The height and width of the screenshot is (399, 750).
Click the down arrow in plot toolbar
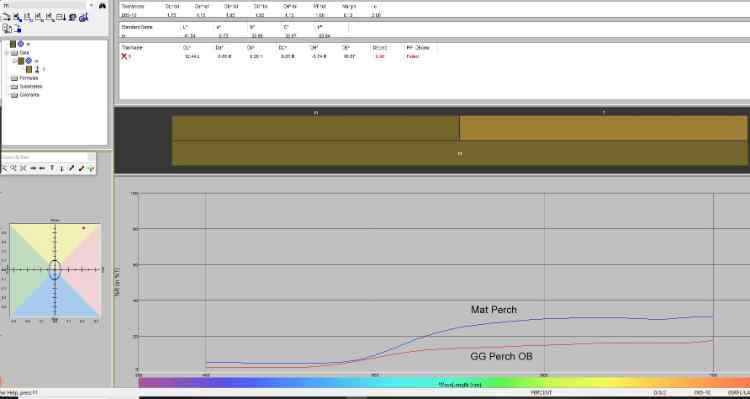click(x=62, y=168)
